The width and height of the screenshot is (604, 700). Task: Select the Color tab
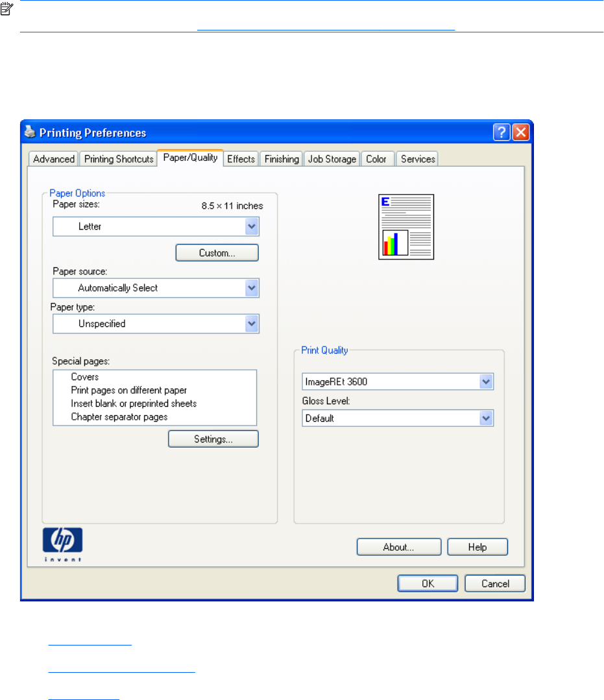click(x=376, y=159)
